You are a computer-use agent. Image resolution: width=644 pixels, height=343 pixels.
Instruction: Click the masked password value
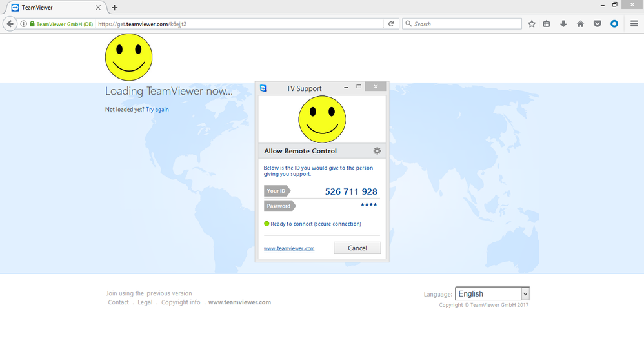pyautogui.click(x=369, y=205)
